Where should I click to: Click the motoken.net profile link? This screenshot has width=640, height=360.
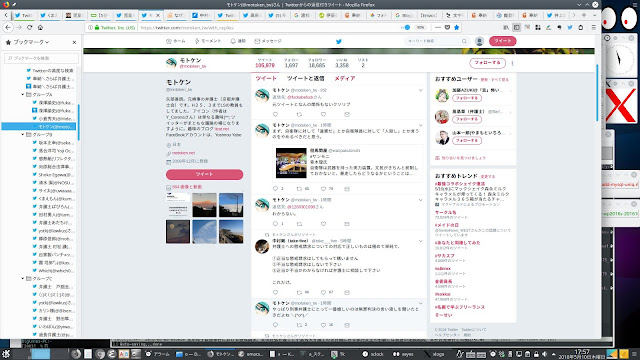click(183, 153)
